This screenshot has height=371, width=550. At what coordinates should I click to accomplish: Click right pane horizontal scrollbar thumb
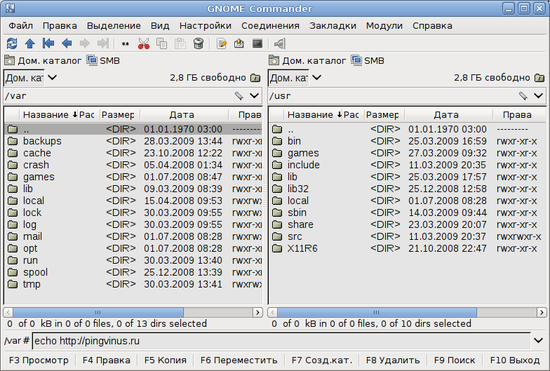click(377, 312)
